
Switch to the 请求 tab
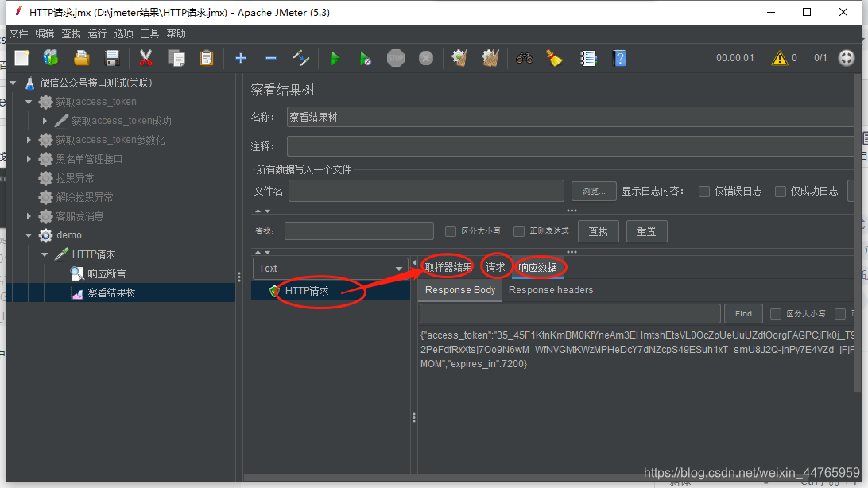point(495,268)
